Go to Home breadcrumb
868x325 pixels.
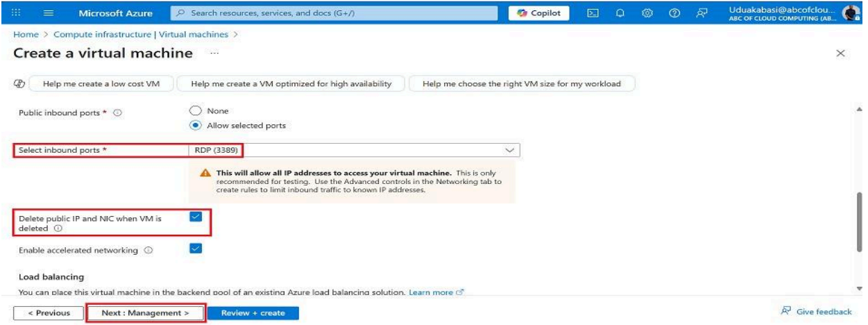pos(24,33)
